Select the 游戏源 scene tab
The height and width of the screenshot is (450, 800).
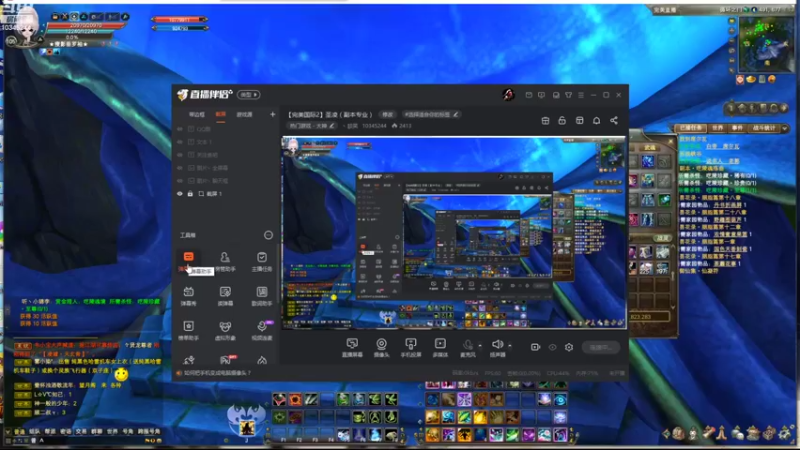click(x=244, y=115)
